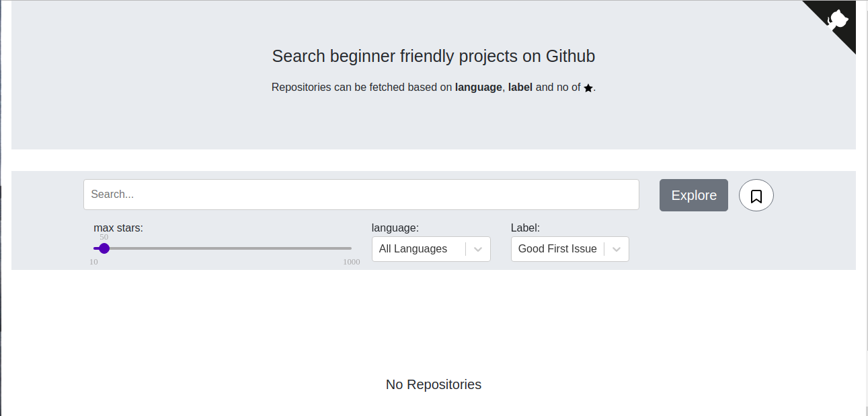Click the bold word language in the subtitle
This screenshot has width=868, height=416.
[478, 87]
